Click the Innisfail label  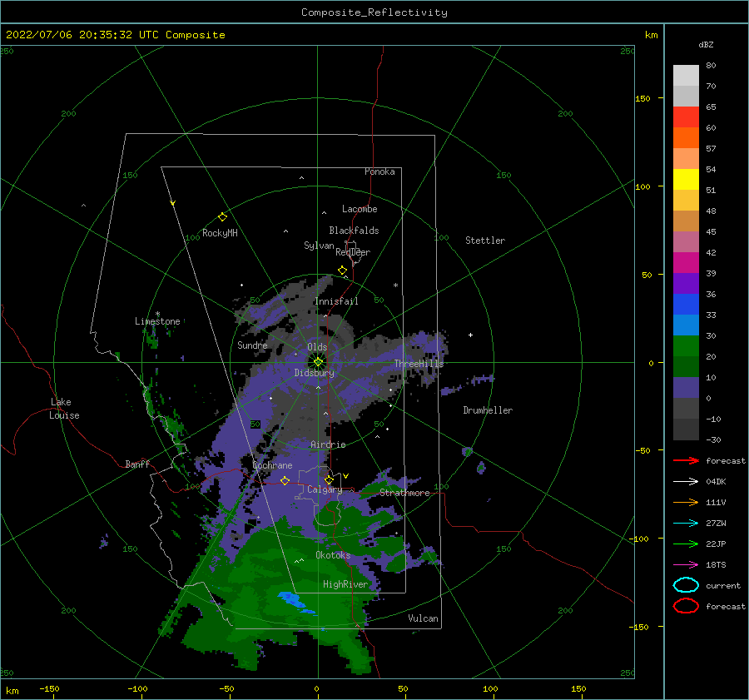click(336, 301)
